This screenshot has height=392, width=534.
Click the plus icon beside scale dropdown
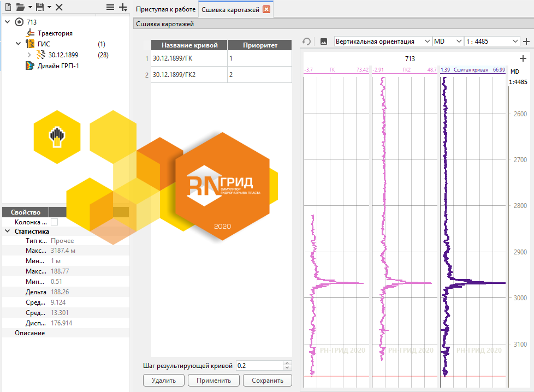click(x=526, y=41)
